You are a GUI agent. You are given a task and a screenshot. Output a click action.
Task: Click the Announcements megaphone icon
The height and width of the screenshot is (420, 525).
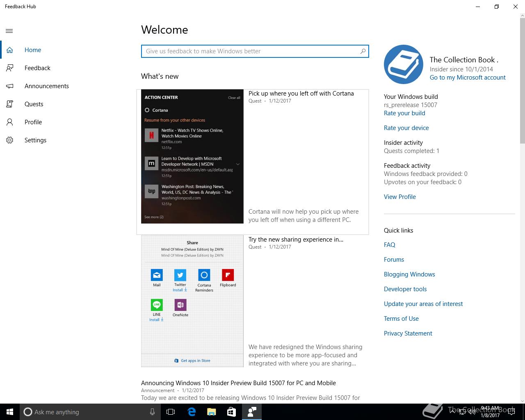click(10, 86)
